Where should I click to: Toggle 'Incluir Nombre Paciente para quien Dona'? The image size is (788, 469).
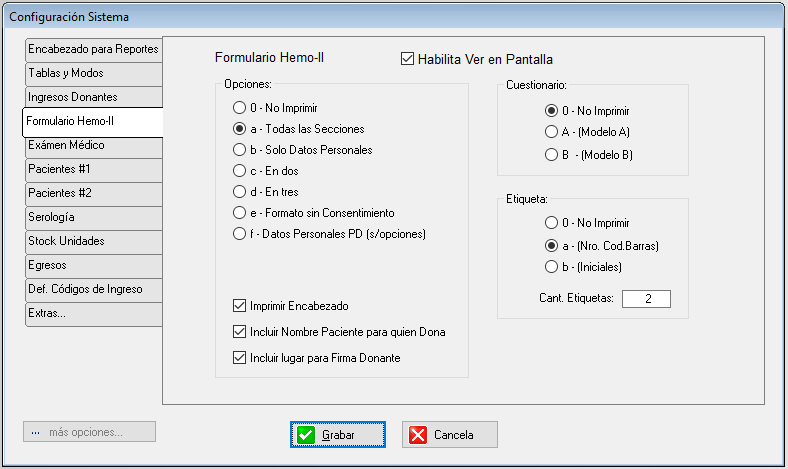click(x=238, y=331)
